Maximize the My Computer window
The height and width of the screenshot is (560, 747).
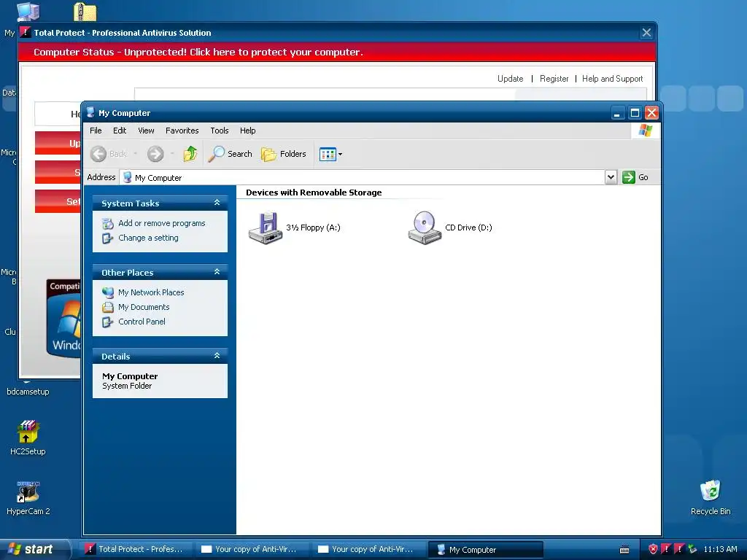point(635,113)
